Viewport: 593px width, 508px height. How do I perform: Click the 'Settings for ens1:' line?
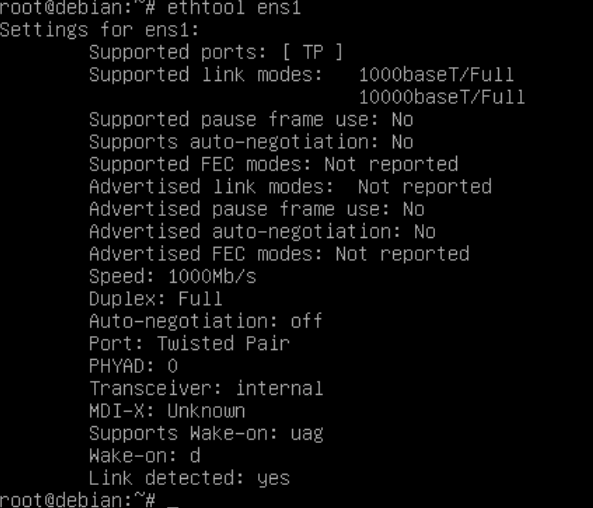pos(99,30)
